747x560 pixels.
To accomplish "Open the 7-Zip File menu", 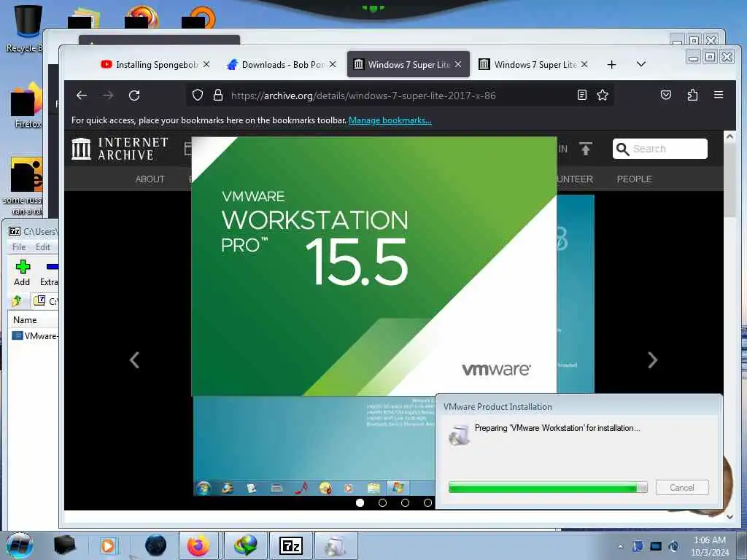I will point(19,247).
